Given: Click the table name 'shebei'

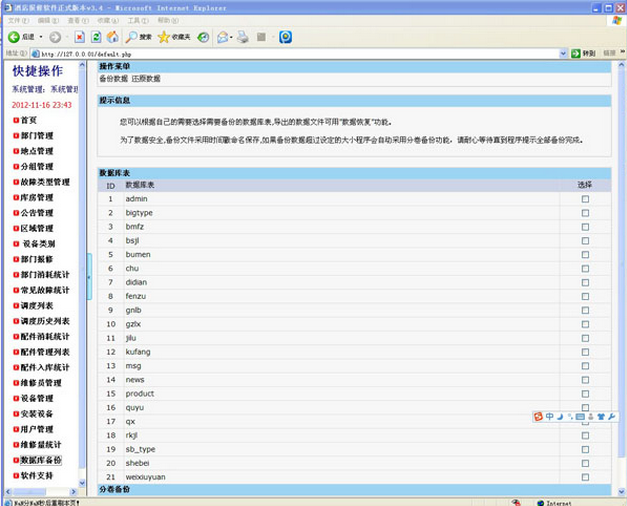Looking at the screenshot, I should (137, 463).
